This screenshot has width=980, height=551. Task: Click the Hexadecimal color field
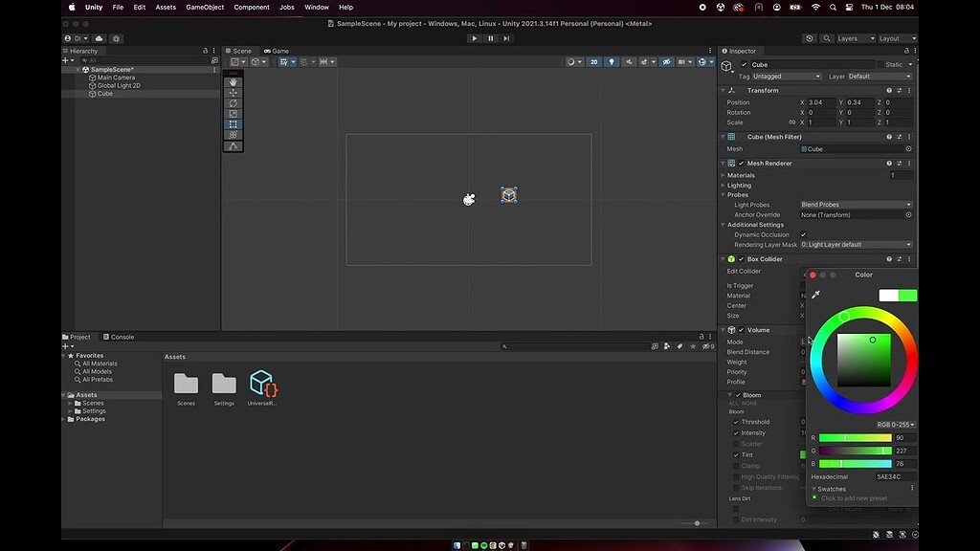click(x=895, y=476)
